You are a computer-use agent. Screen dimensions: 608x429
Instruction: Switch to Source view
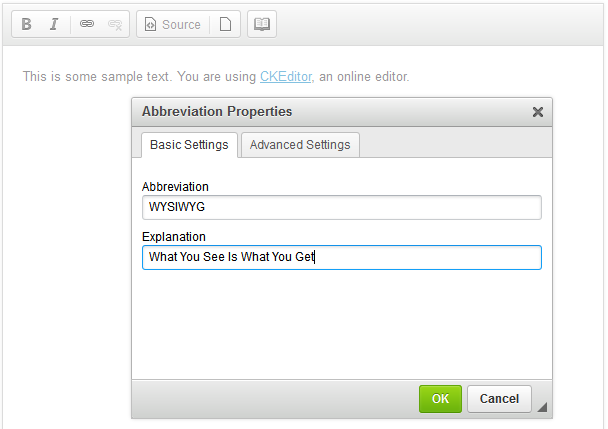point(172,24)
